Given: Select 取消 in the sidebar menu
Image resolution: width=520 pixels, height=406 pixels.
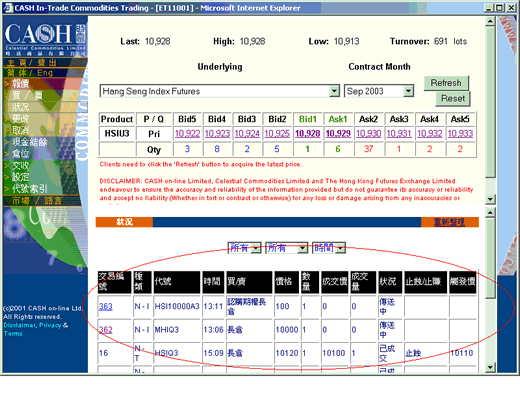Looking at the screenshot, I should pos(21,130).
